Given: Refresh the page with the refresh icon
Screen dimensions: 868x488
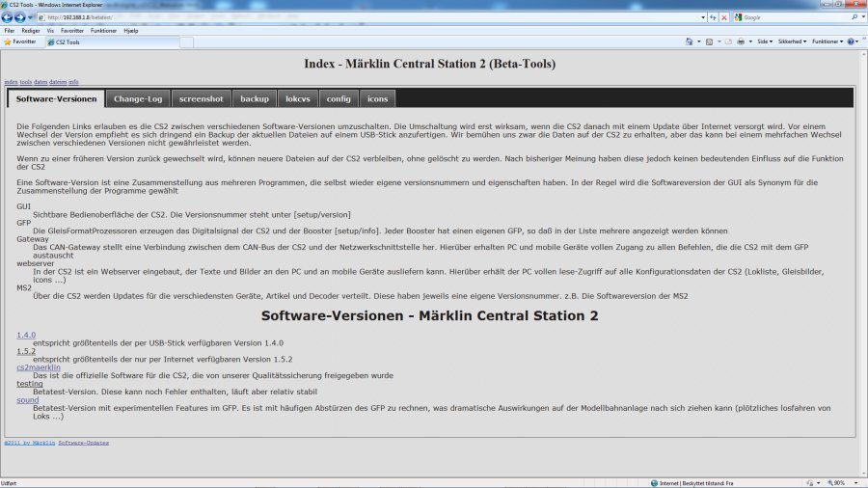Looking at the screenshot, I should coord(713,17).
